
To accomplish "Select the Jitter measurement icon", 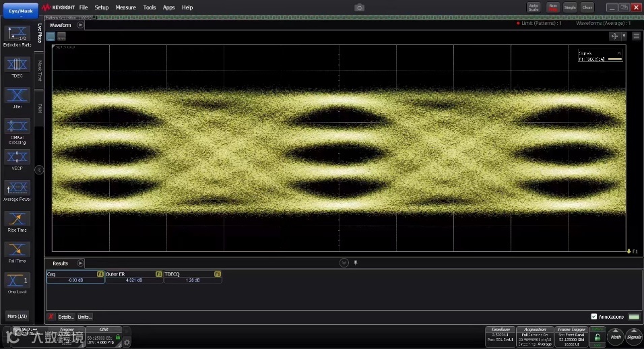I will [17, 95].
